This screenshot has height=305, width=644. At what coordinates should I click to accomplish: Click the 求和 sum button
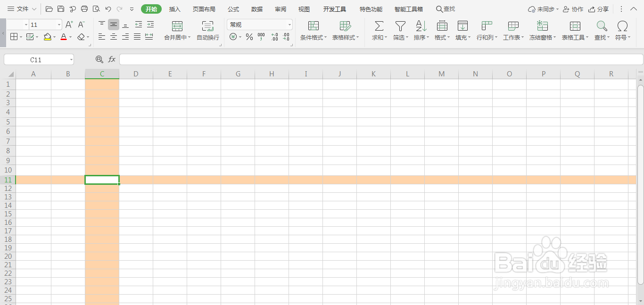click(x=379, y=31)
